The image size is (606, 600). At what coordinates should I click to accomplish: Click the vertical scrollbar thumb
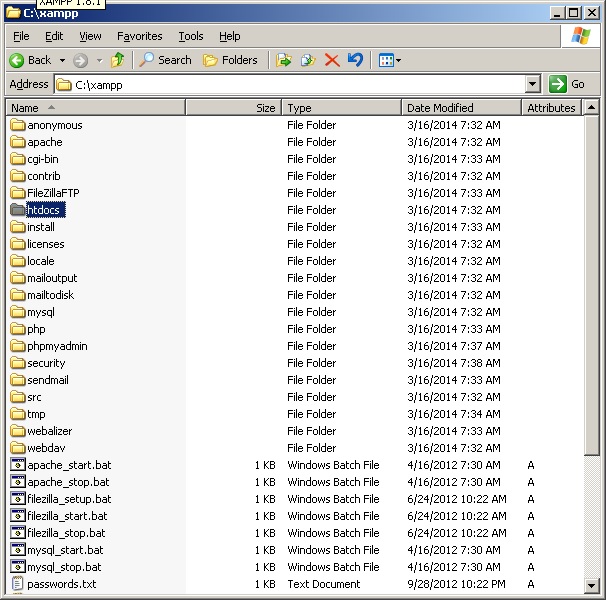coord(591,285)
